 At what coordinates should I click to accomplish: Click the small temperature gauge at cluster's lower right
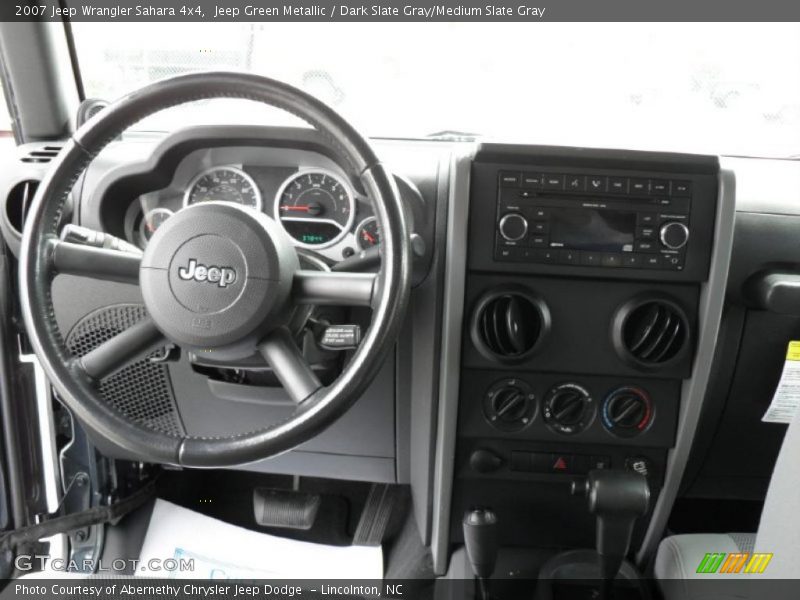pyautogui.click(x=367, y=233)
